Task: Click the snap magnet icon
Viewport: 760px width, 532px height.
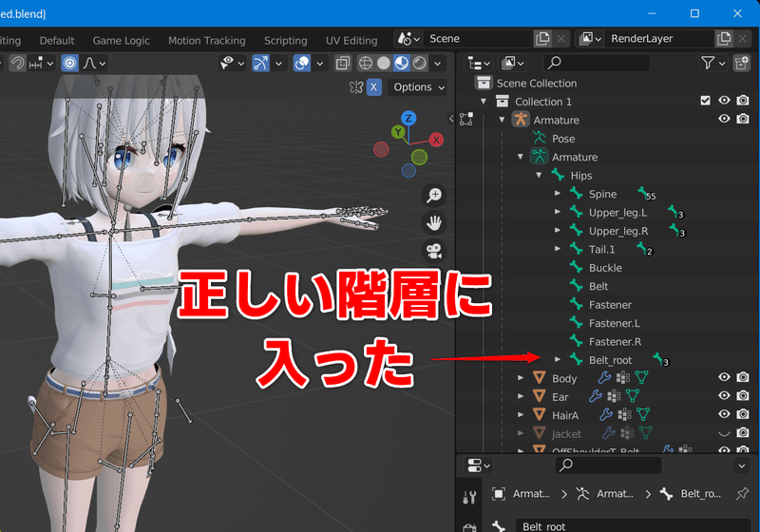Action: (x=17, y=63)
